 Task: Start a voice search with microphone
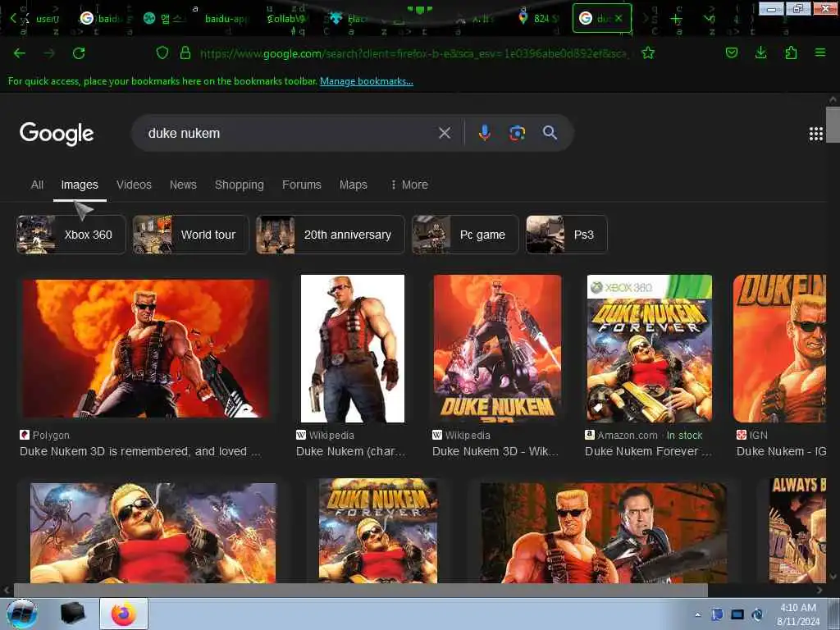click(x=484, y=133)
